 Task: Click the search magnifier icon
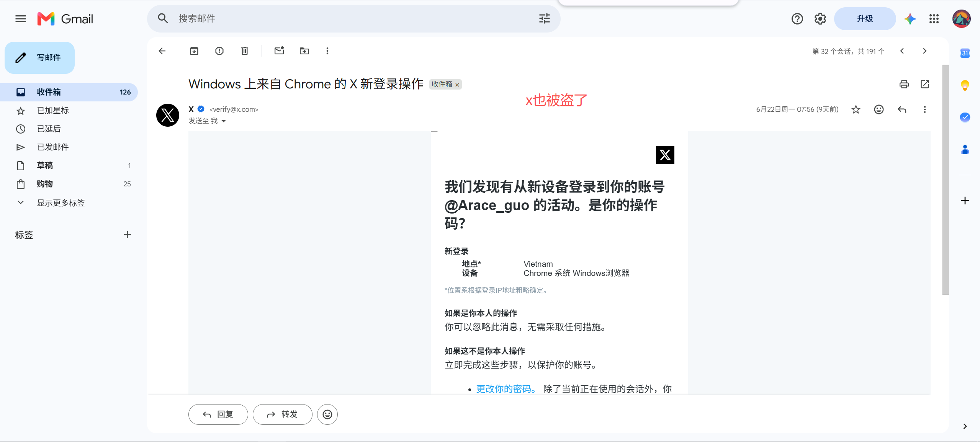pos(163,18)
